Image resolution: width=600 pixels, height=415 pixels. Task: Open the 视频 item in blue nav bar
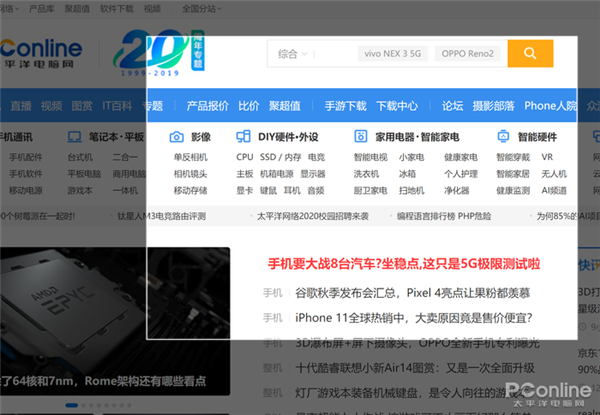pyautogui.click(x=51, y=106)
